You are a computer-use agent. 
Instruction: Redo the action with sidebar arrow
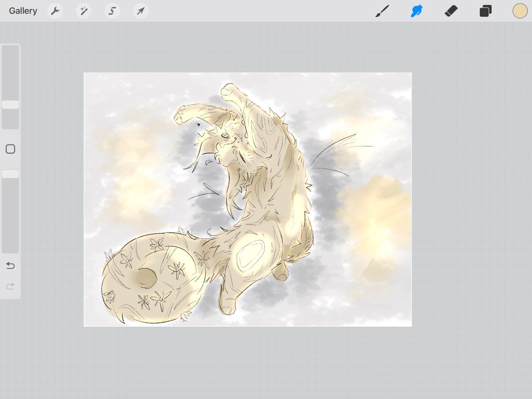click(x=10, y=286)
